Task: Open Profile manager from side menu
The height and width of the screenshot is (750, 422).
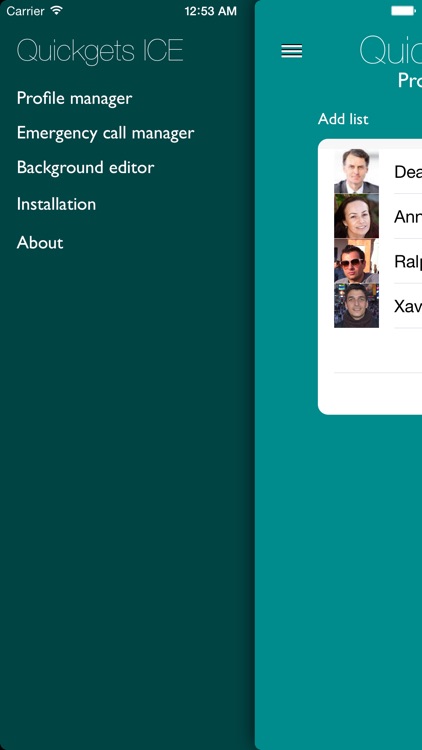Action: point(74,98)
